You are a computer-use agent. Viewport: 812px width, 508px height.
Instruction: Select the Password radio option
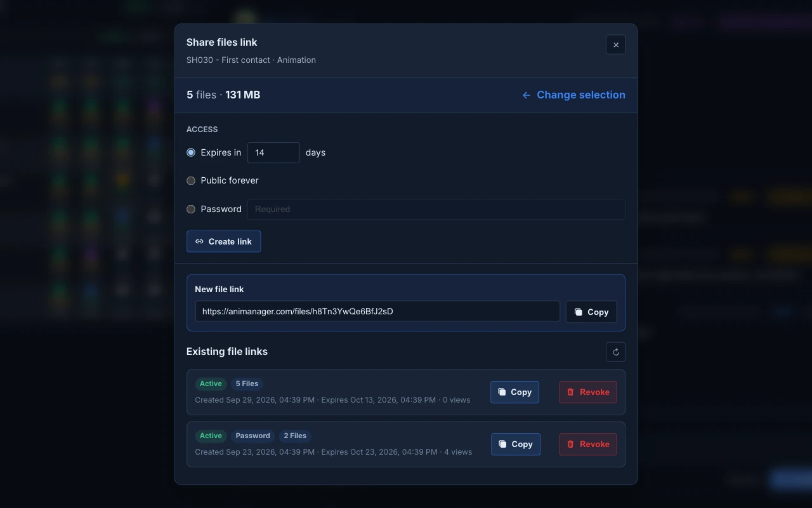[x=191, y=209]
